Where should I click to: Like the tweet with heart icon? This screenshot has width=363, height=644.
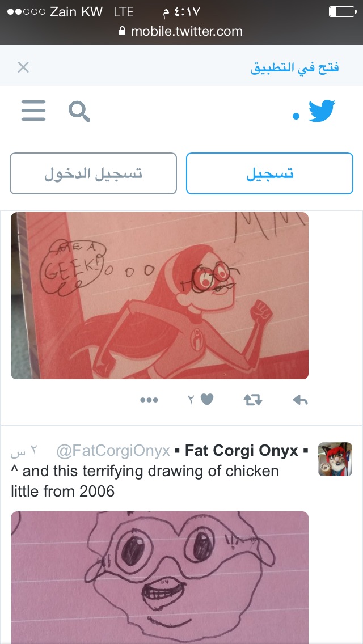point(207,400)
